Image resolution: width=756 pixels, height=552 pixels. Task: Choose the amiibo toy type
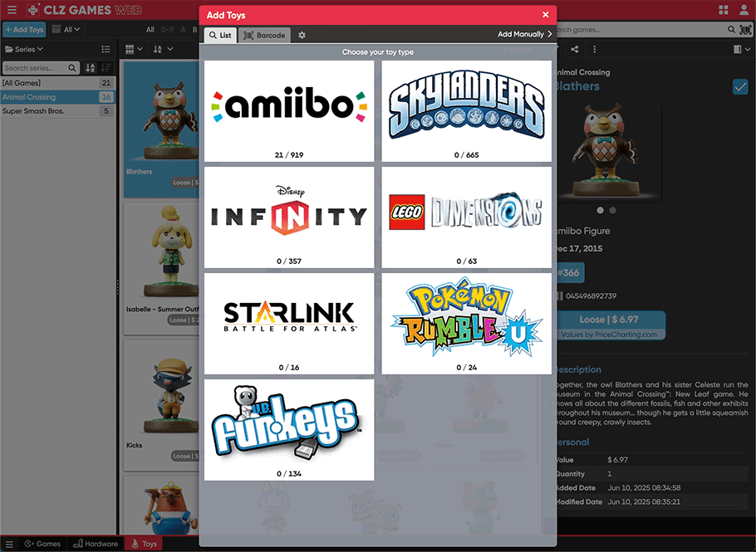click(x=289, y=110)
